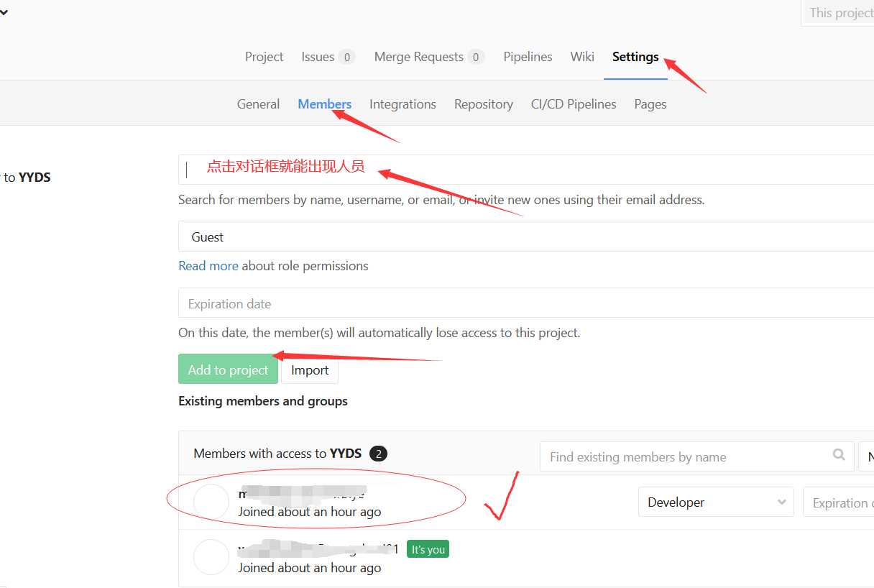Click Members with access to YYDS text

277,454
